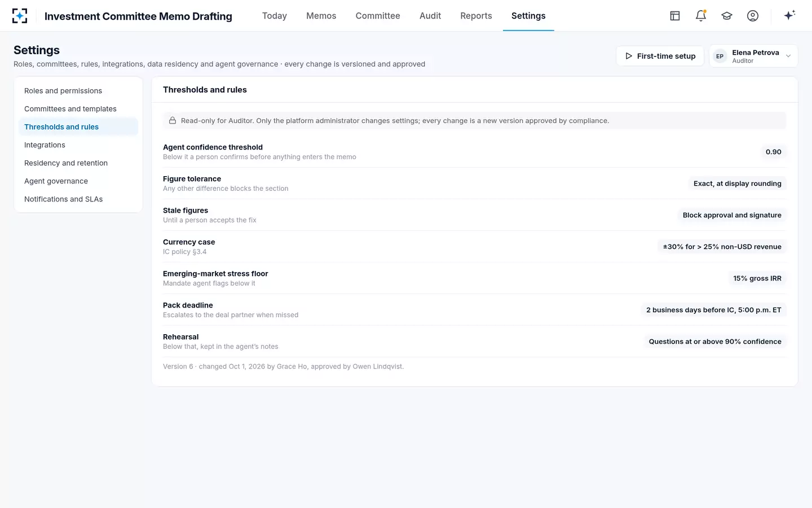Open Roles and permissions settings
This screenshot has width=812, height=508.
click(x=78, y=91)
